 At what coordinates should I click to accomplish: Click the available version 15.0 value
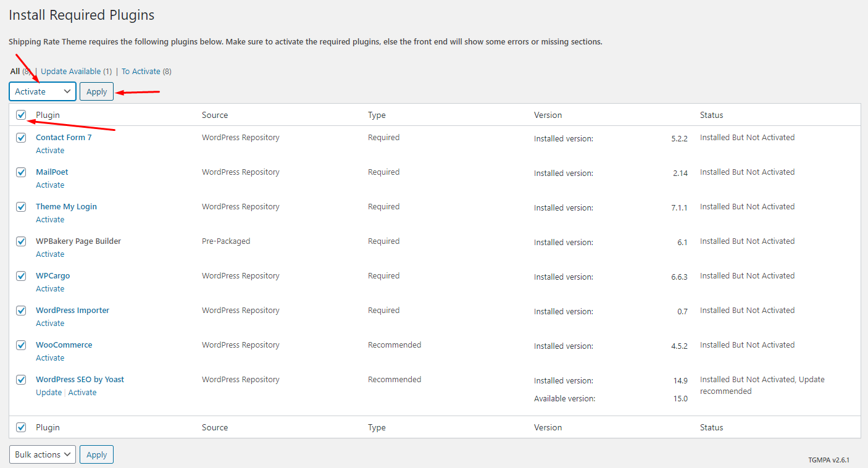coord(680,399)
